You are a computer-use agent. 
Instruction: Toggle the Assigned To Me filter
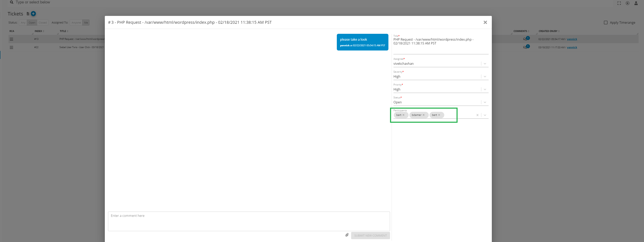(86, 23)
